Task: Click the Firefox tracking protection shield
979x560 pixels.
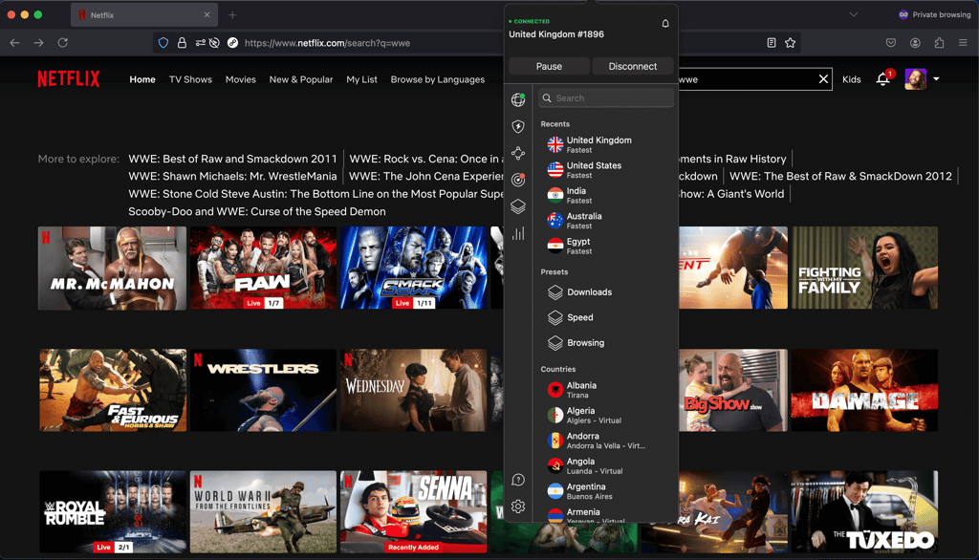Action: click(x=163, y=42)
